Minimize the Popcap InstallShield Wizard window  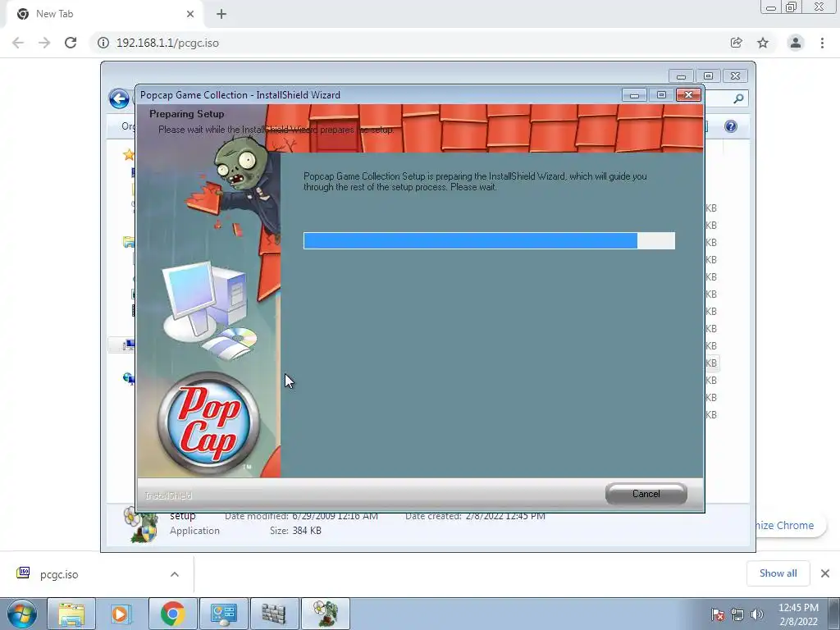634,95
